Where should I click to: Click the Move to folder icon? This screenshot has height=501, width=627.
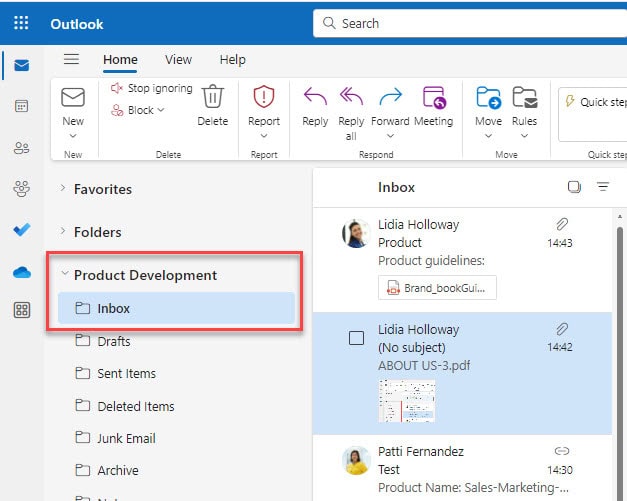point(488,97)
